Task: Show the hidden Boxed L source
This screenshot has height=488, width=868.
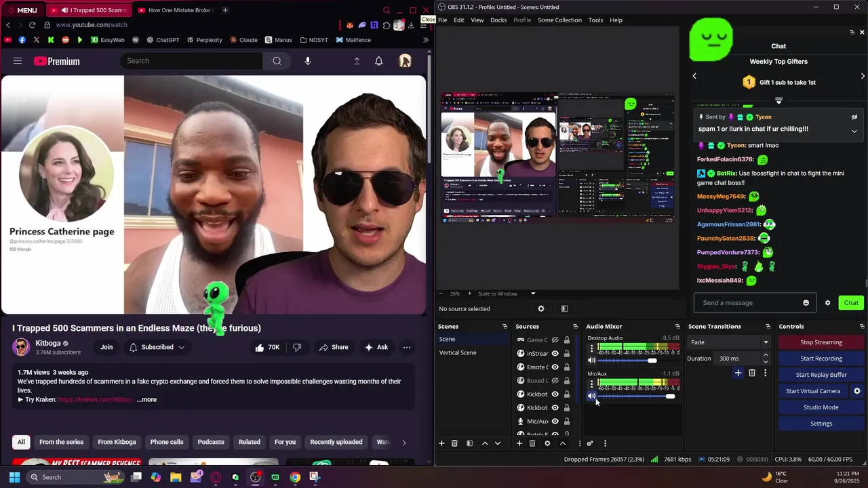Action: pyautogui.click(x=555, y=381)
